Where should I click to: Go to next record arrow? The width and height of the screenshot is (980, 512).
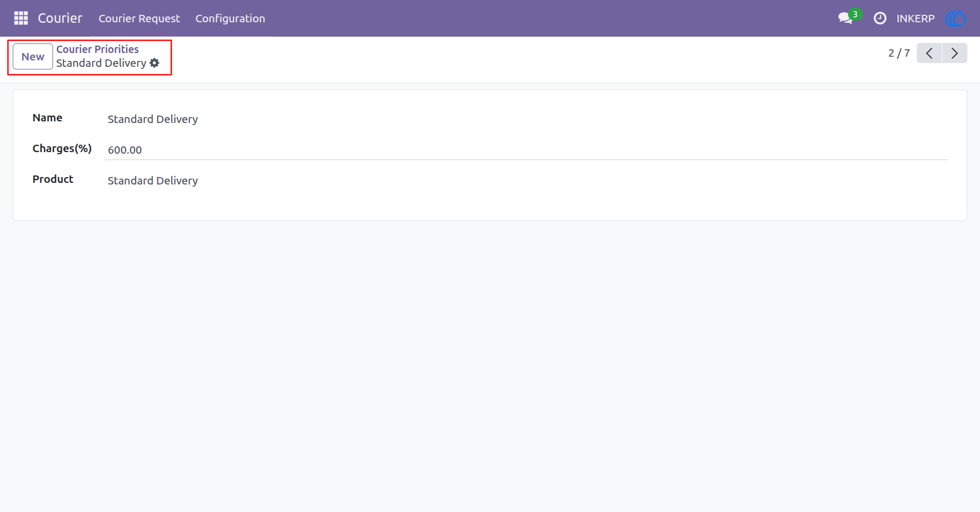[955, 53]
